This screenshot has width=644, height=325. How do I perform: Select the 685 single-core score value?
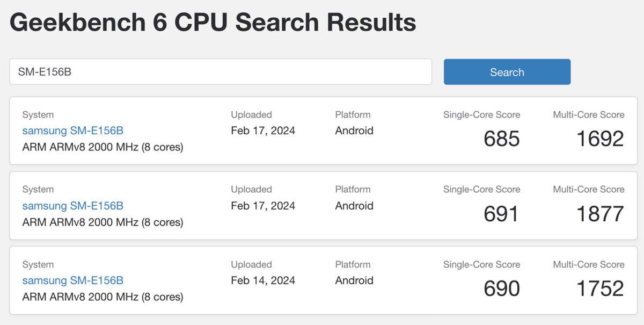(x=501, y=139)
